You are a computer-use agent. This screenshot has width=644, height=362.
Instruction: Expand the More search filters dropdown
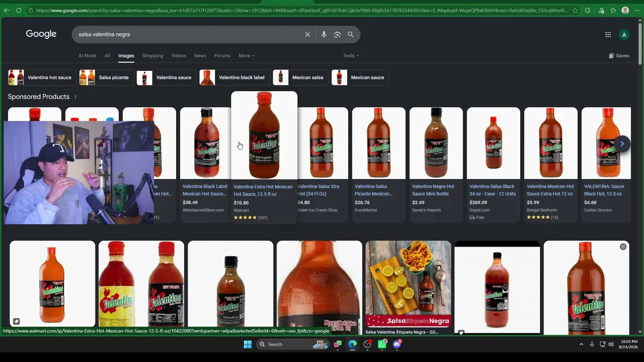point(247,56)
